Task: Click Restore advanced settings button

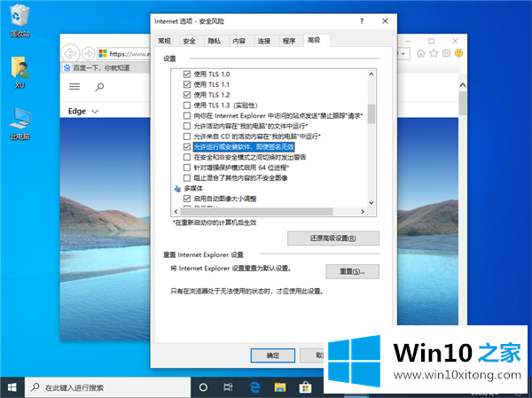Action: click(333, 238)
